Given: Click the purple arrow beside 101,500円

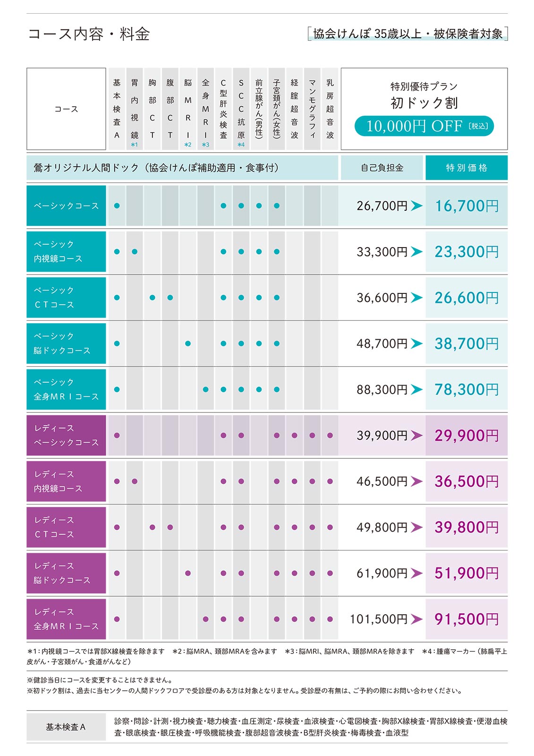Looking at the screenshot, I should click(416, 619).
